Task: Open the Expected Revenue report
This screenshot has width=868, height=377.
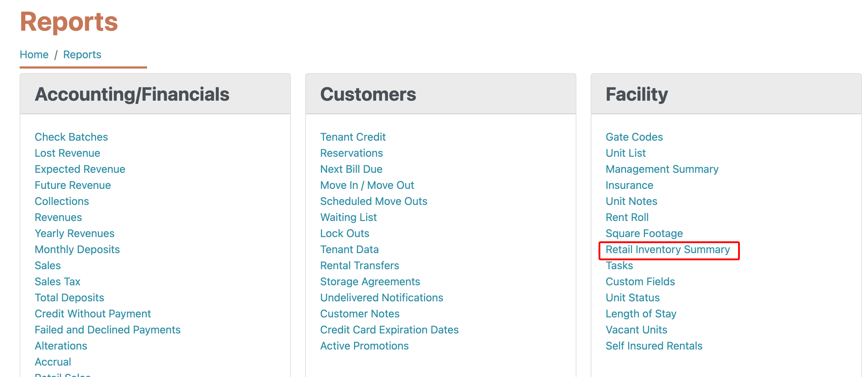Action: coord(80,169)
